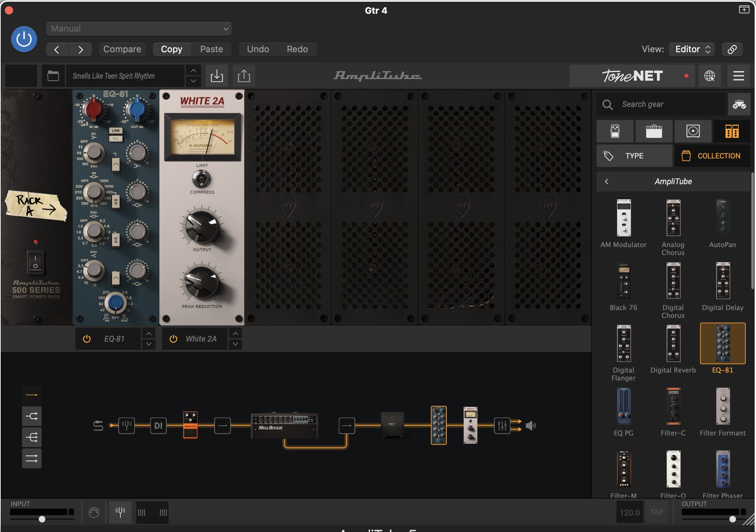Click EQ-81 slot up chevron
The image size is (756, 532).
(149, 333)
